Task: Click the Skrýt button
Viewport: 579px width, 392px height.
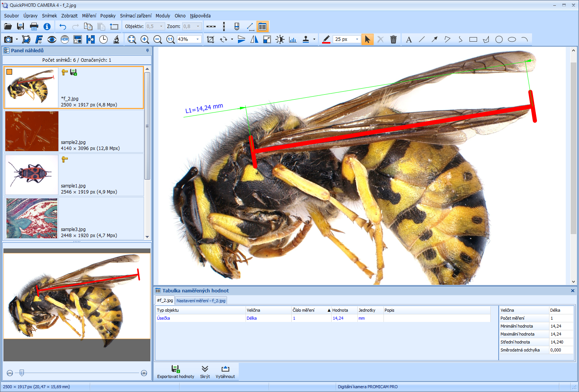Action: (x=205, y=372)
